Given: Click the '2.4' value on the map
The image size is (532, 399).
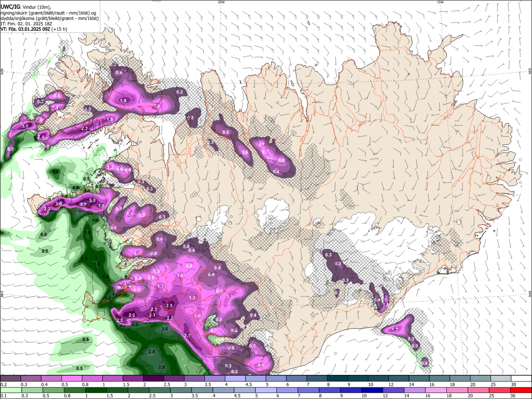Looking at the screenshot, I should coord(41,137).
